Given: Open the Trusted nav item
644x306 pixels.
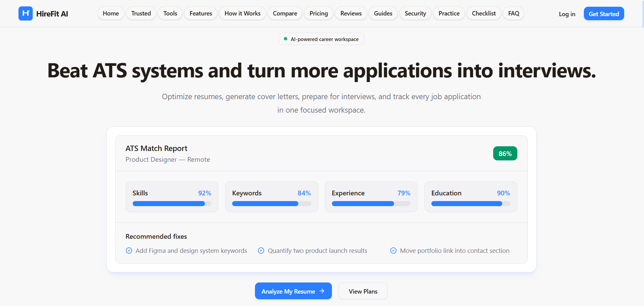Looking at the screenshot, I should [x=141, y=13].
